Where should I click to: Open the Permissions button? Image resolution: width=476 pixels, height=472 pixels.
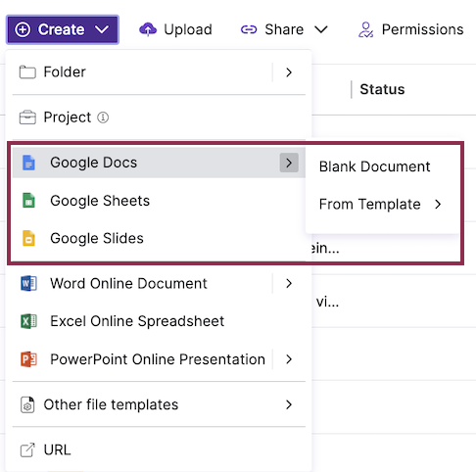pyautogui.click(x=410, y=29)
